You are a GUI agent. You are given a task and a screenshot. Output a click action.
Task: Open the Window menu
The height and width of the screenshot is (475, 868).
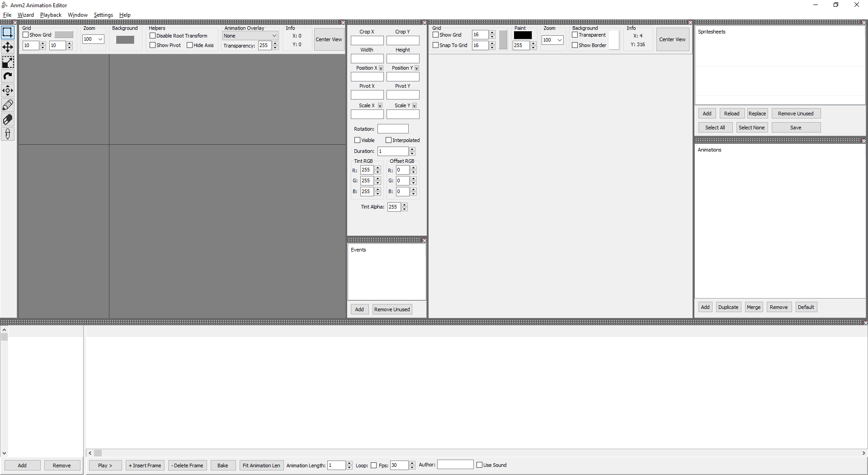78,15
